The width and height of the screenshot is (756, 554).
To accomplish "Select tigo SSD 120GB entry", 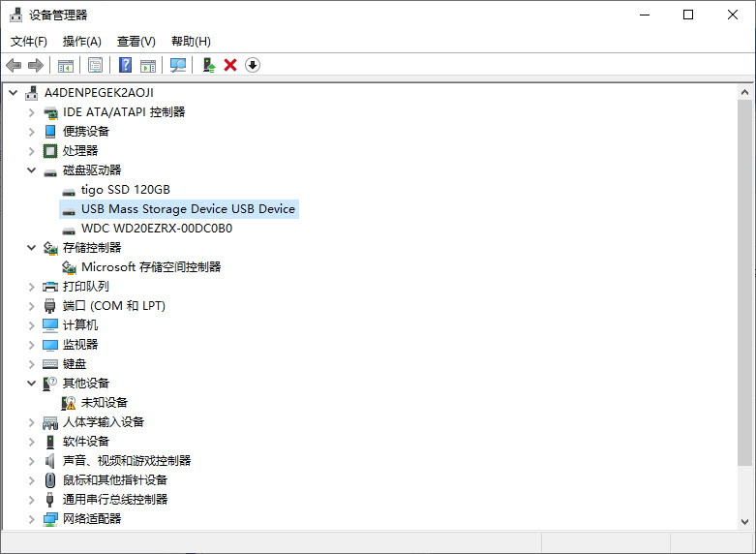I will coord(126,190).
